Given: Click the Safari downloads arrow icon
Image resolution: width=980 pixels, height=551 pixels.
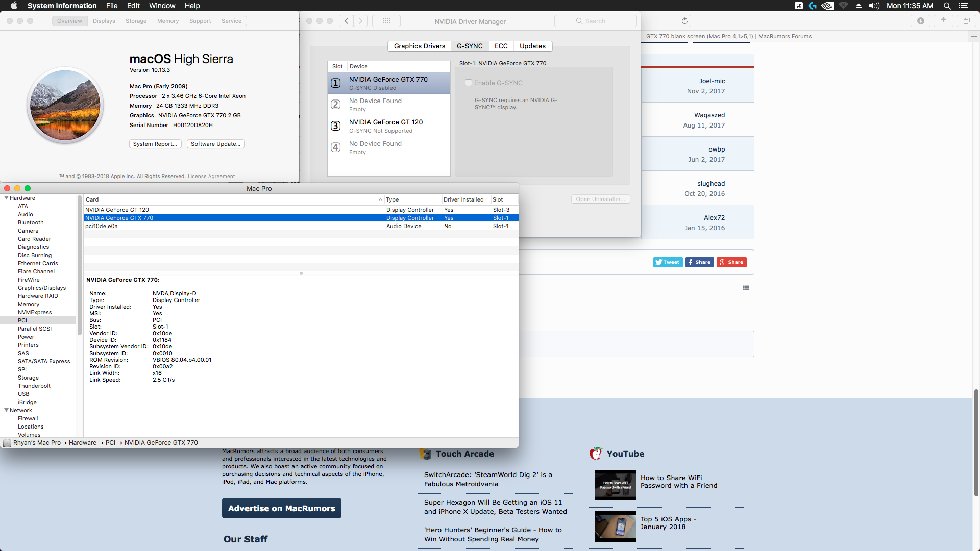Looking at the screenshot, I should [921, 21].
